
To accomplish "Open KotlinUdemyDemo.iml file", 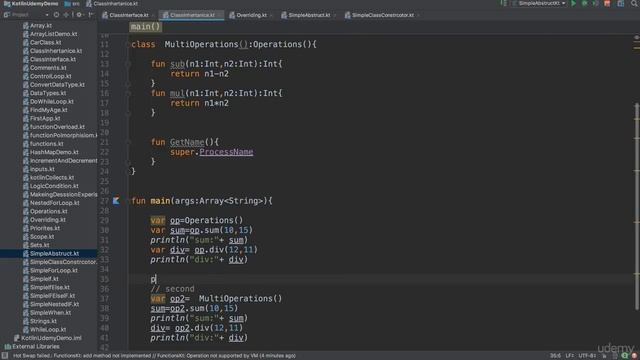I will coord(47,338).
